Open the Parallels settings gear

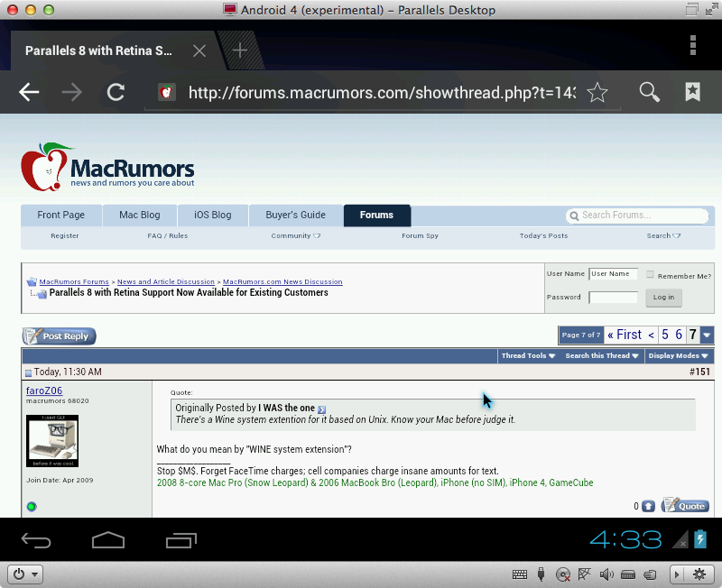[699, 574]
